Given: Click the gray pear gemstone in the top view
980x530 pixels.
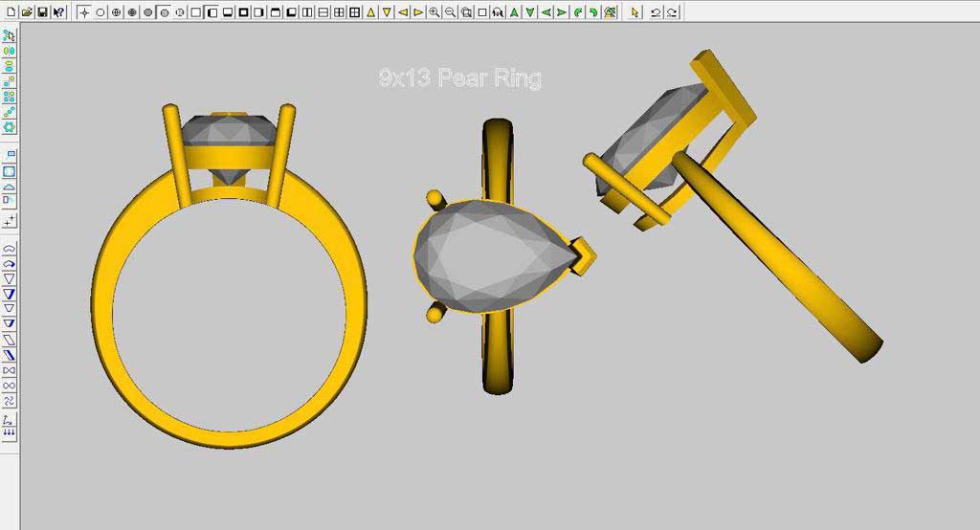Looking at the screenshot, I should tap(488, 258).
